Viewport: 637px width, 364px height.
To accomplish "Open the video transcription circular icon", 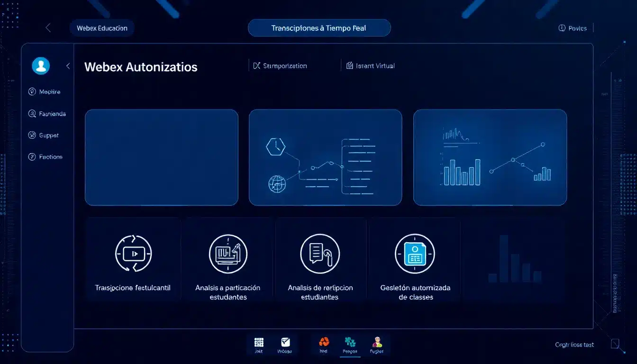I will click(x=133, y=254).
